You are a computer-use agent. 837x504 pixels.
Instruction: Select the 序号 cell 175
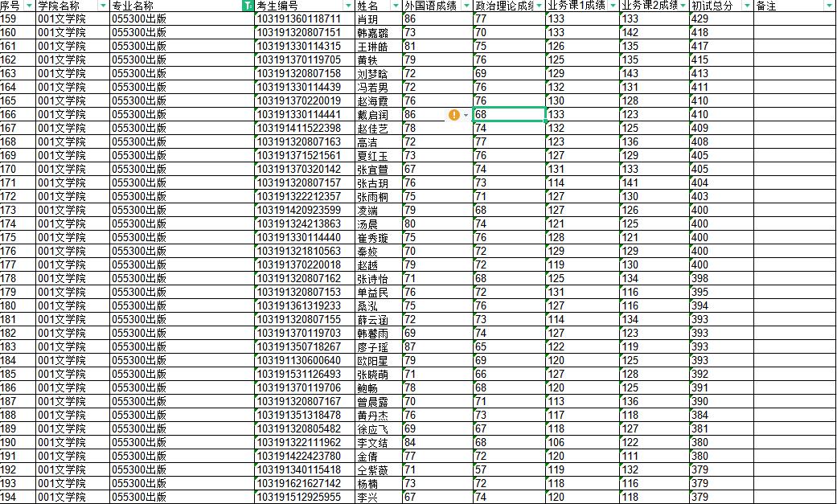tap(18, 238)
